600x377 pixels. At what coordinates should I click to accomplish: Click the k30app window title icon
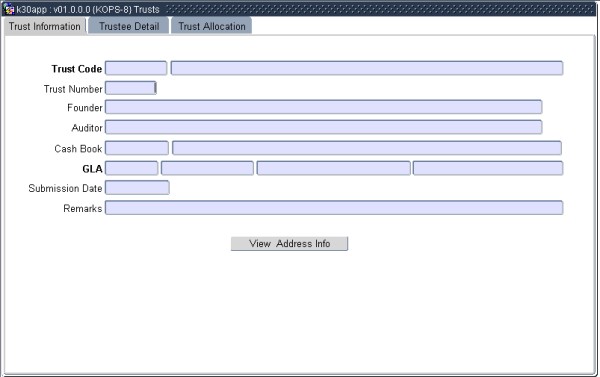[8, 9]
